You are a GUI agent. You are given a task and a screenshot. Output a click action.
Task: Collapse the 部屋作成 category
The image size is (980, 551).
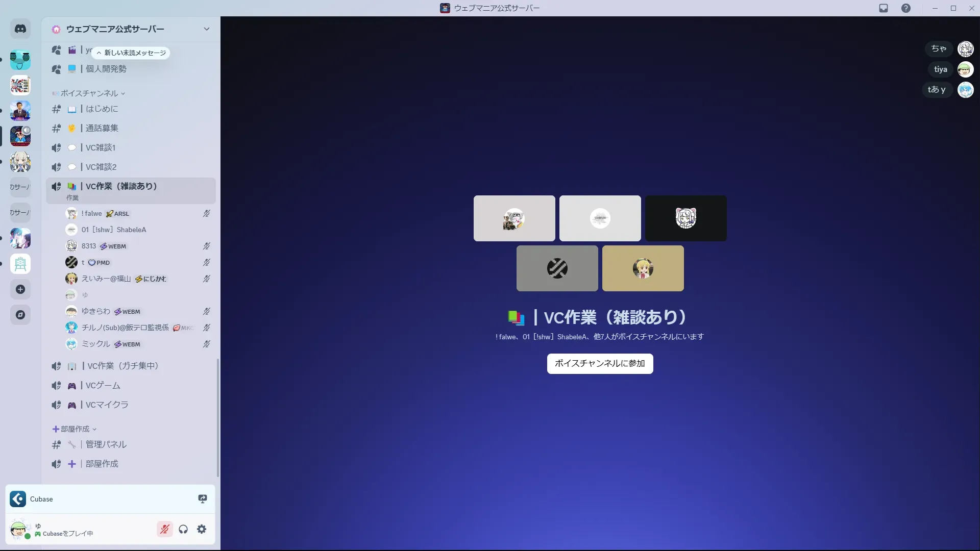[x=75, y=429]
